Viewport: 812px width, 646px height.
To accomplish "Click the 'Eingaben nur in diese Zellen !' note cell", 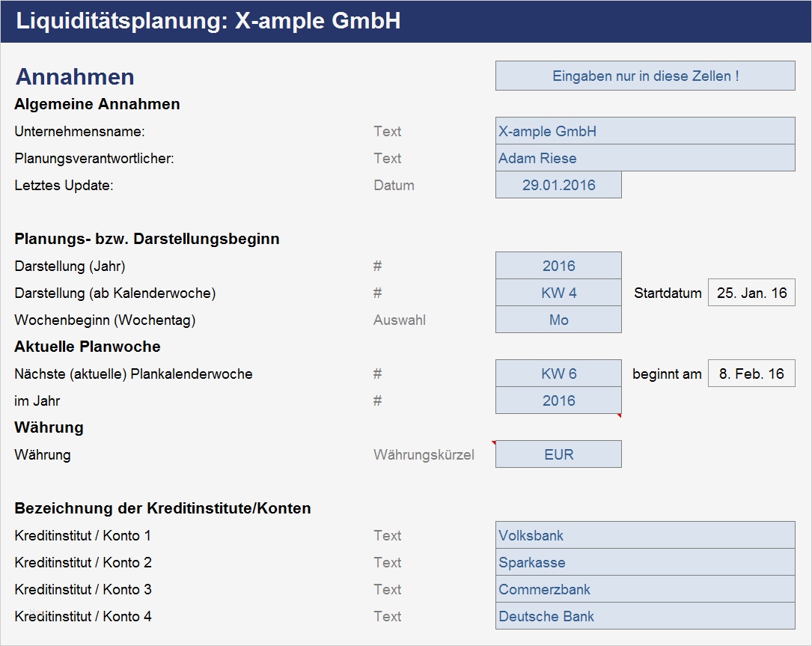I will pos(644,76).
